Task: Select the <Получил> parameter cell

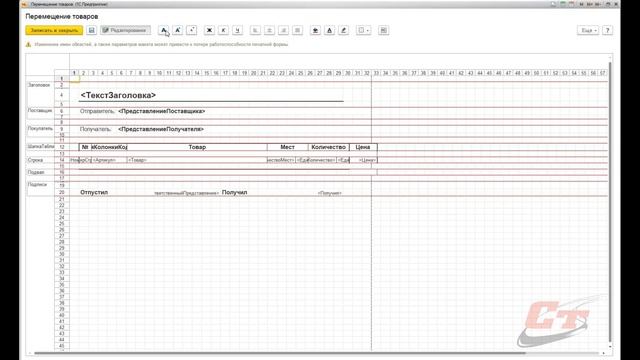Action: (329, 193)
